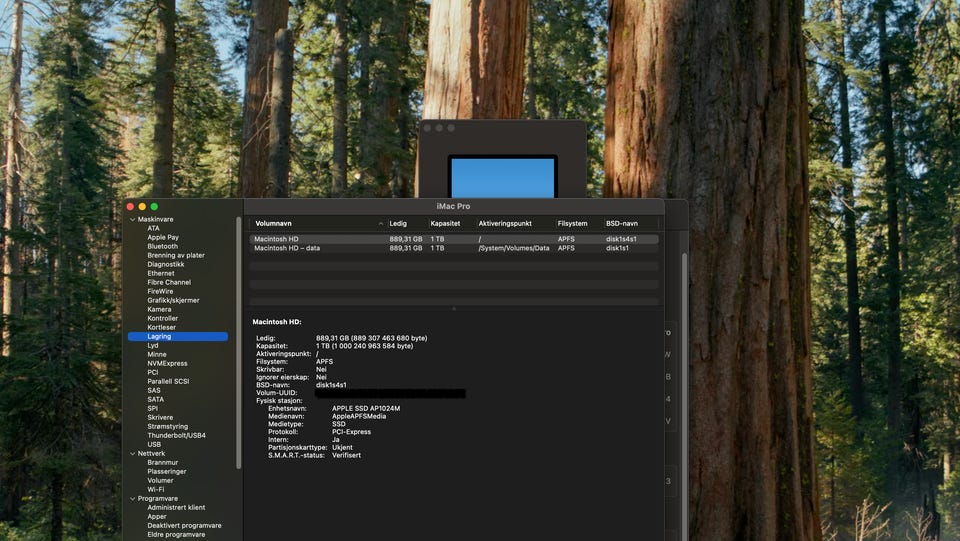Click the iMac display image

point(502,177)
